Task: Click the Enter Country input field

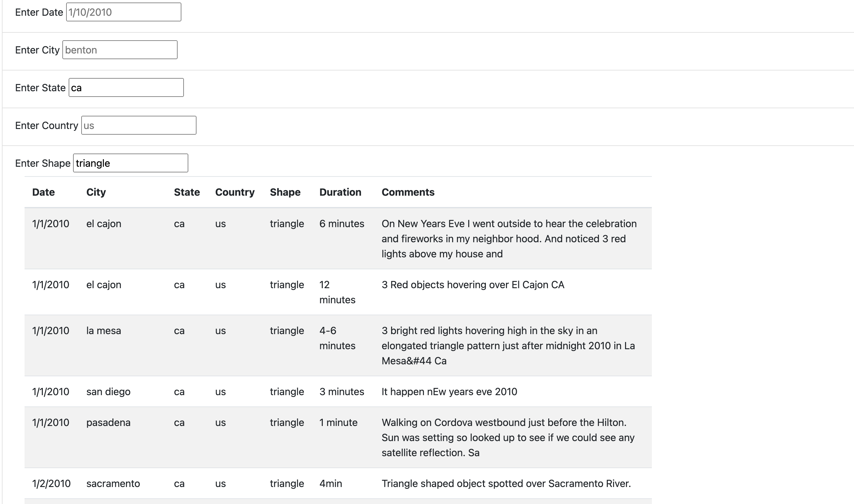Action: [138, 125]
